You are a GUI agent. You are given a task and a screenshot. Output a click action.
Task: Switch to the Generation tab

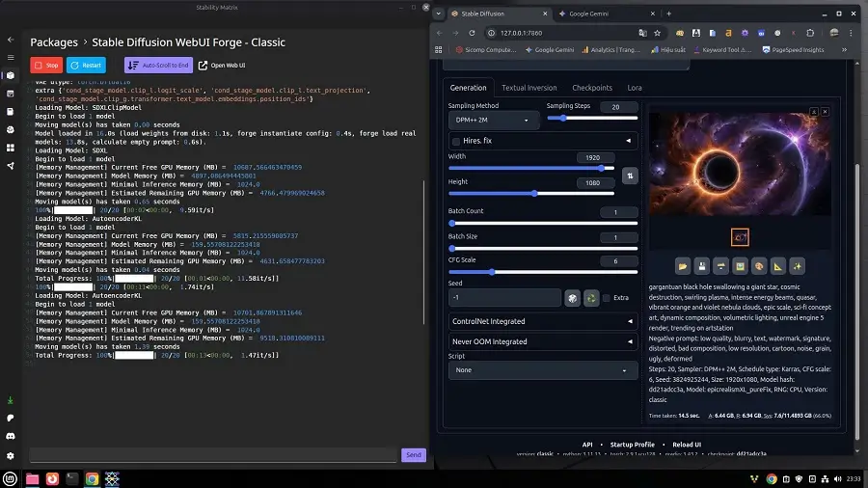coord(468,88)
